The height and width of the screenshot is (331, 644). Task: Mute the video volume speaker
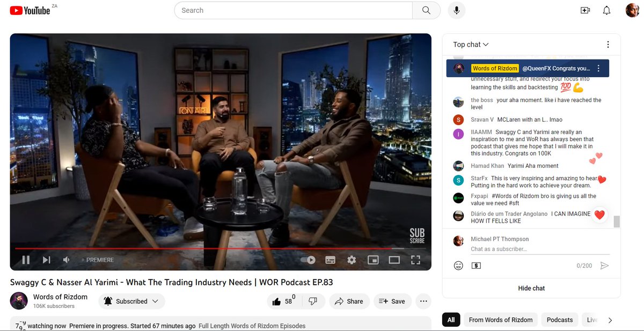(67, 260)
